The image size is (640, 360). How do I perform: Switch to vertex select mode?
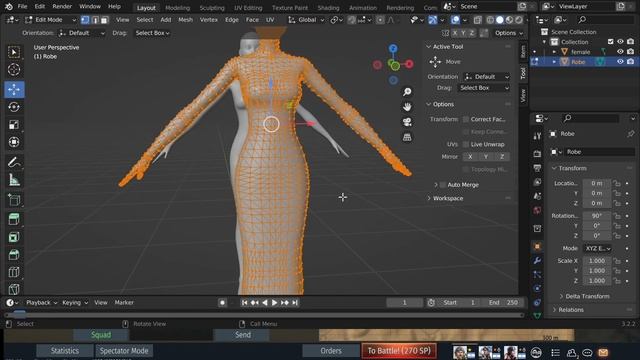[x=85, y=20]
